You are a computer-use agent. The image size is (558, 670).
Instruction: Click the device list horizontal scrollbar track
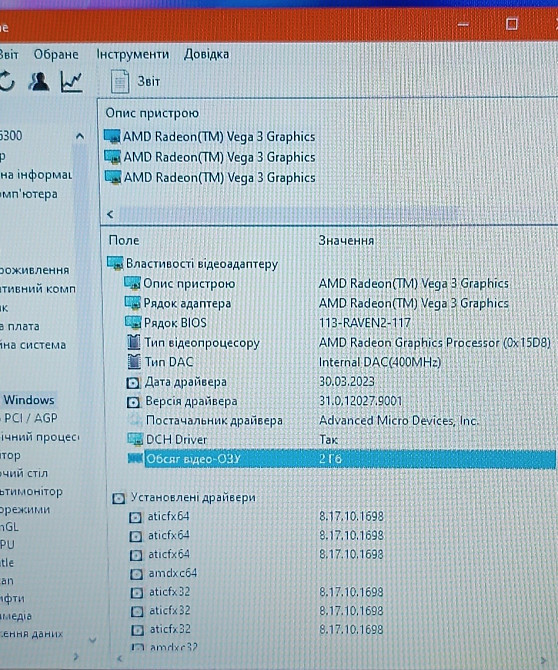288,214
